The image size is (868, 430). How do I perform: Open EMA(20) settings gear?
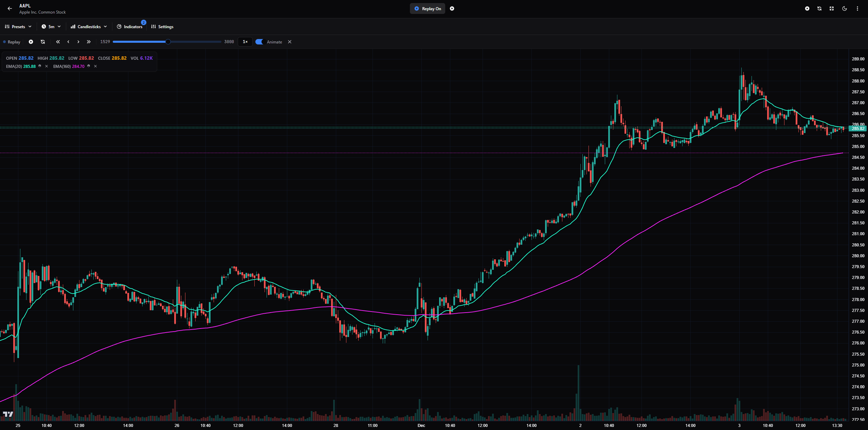point(40,66)
